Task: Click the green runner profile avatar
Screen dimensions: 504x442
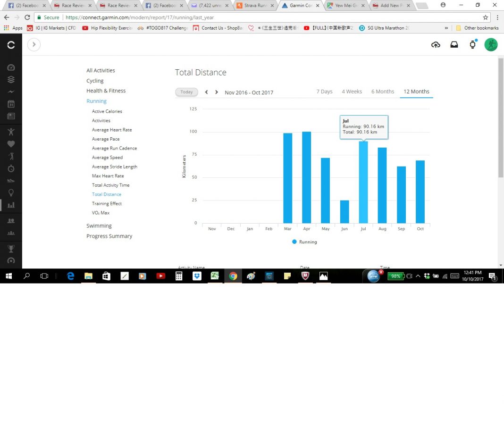Action: point(491,45)
